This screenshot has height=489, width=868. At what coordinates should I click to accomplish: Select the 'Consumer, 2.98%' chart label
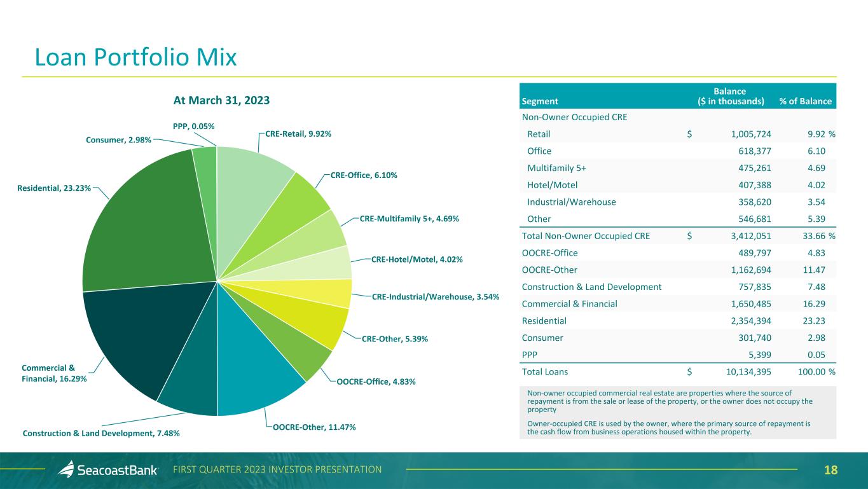point(118,140)
